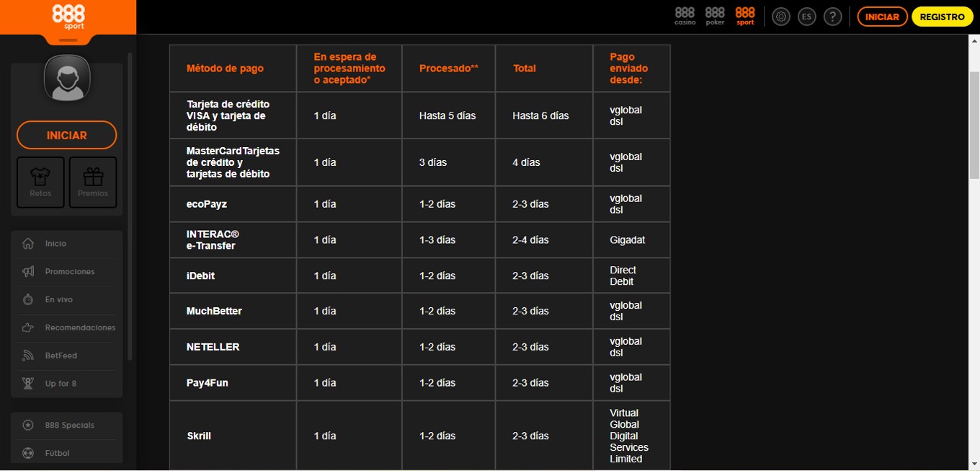Open settings gear icon in header

(x=781, y=17)
